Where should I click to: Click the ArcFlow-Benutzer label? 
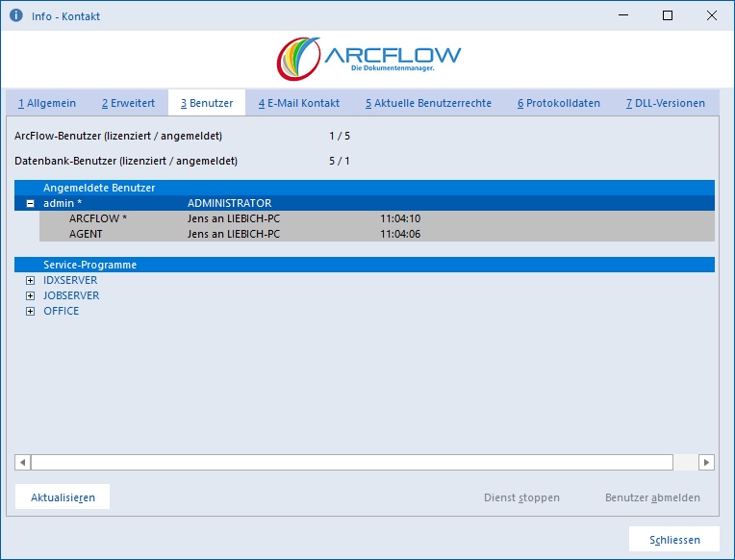pyautogui.click(x=118, y=136)
